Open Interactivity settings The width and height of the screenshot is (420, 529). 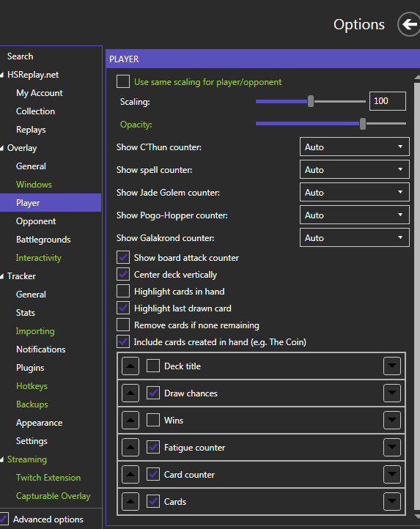point(39,258)
